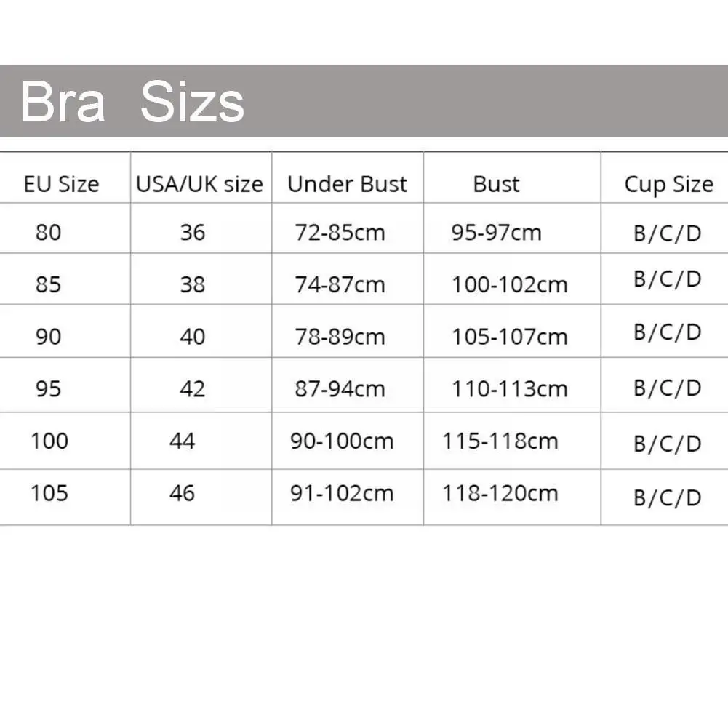Click EU size 95 cell

(x=48, y=389)
